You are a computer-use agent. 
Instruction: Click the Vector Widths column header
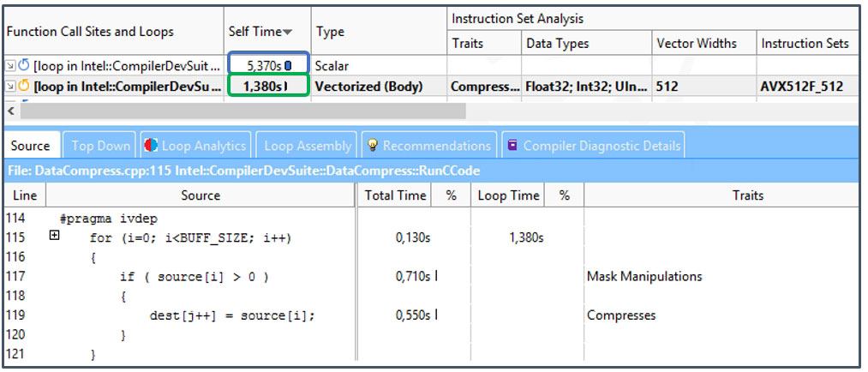click(x=703, y=43)
